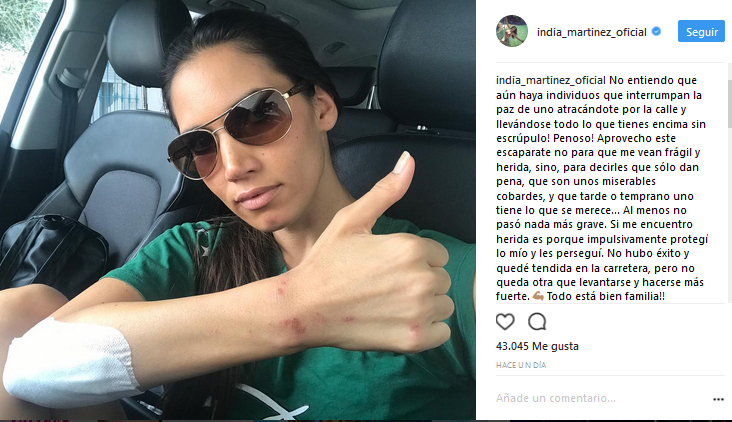This screenshot has height=422, width=732.
Task: Click the scrollbar track below the thumb
Action: 729,215
